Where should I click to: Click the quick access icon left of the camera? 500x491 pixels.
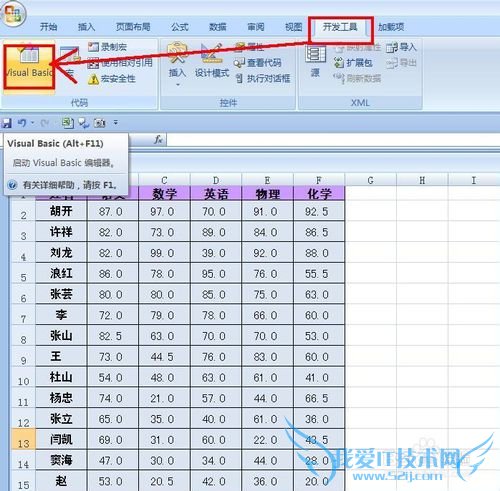point(84,123)
